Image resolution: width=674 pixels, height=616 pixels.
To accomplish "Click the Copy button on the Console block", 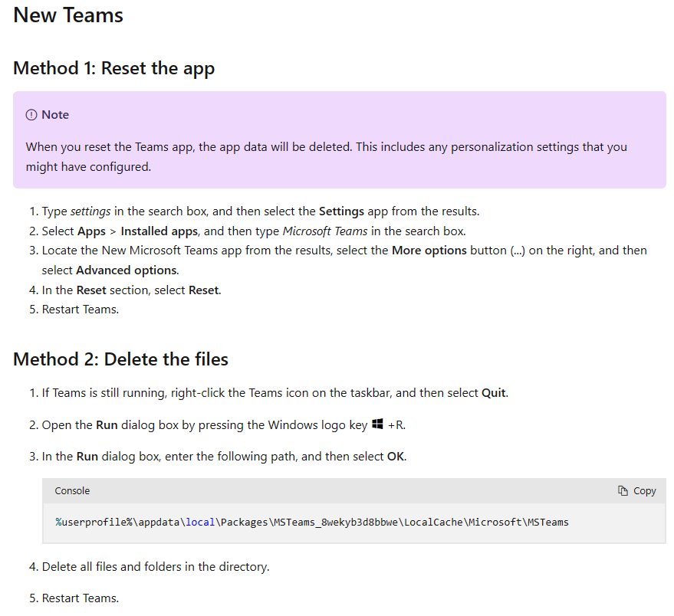I will [636, 490].
